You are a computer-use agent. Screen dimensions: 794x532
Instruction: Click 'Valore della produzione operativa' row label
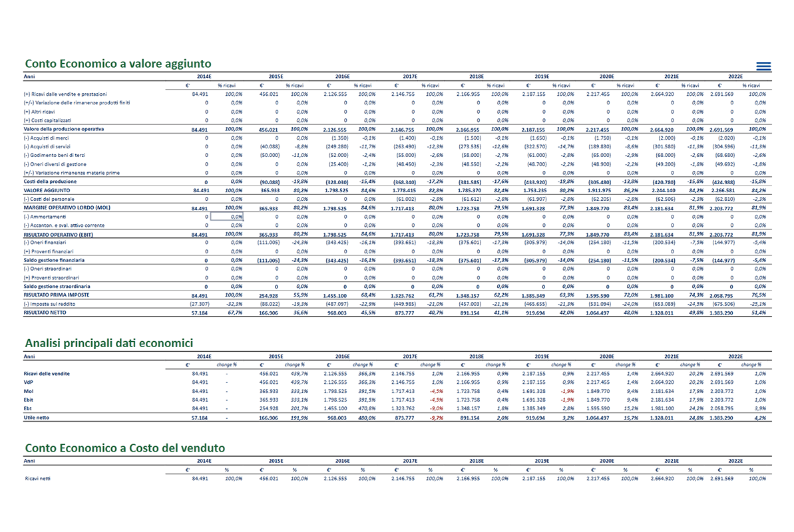coord(63,129)
